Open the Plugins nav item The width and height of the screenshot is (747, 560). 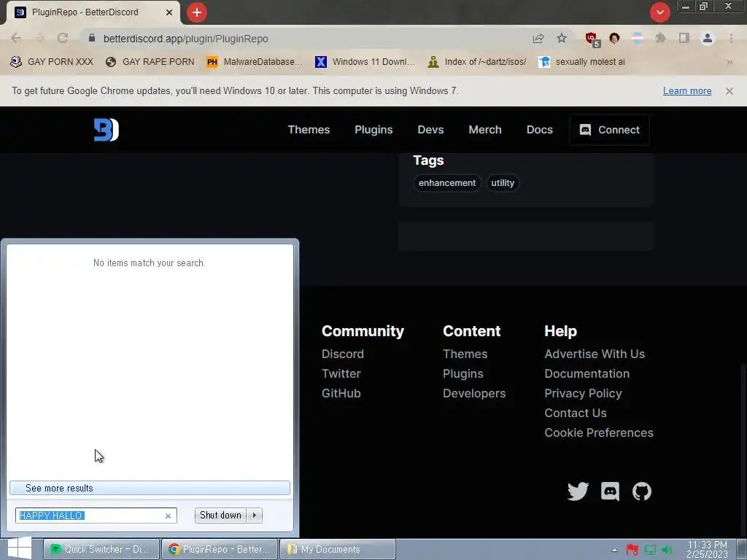(373, 130)
